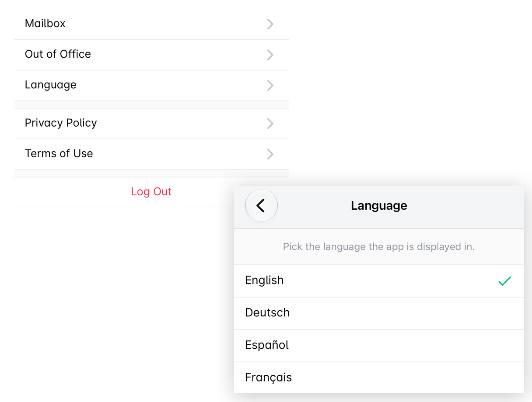
Task: Tap the red Log Out button
Action: (x=151, y=192)
